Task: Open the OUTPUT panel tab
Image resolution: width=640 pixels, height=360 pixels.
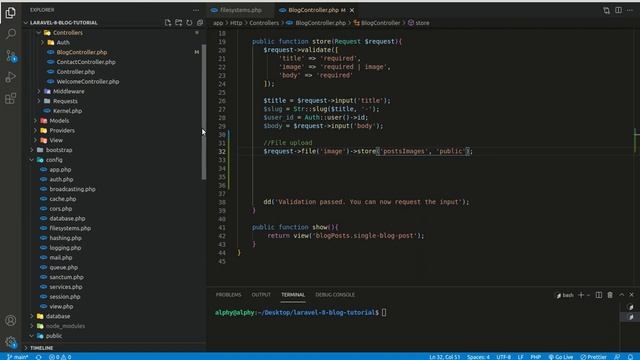Action: [x=261, y=295]
